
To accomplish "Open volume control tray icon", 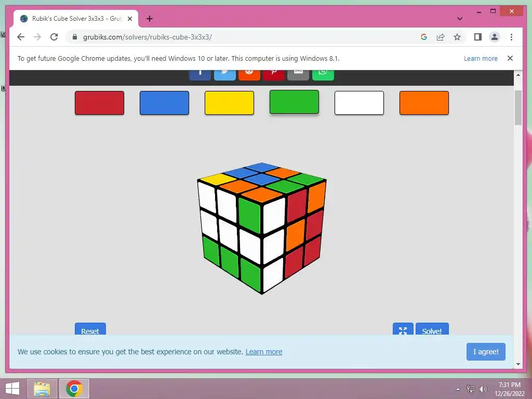I will pos(483,389).
